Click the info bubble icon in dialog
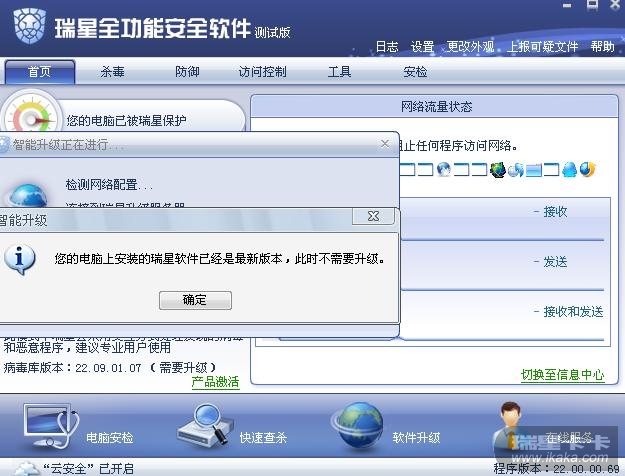This screenshot has width=625, height=476. click(19, 260)
